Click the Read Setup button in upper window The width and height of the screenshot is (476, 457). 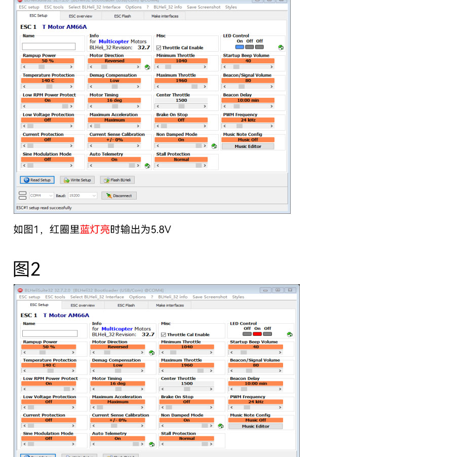tap(37, 180)
